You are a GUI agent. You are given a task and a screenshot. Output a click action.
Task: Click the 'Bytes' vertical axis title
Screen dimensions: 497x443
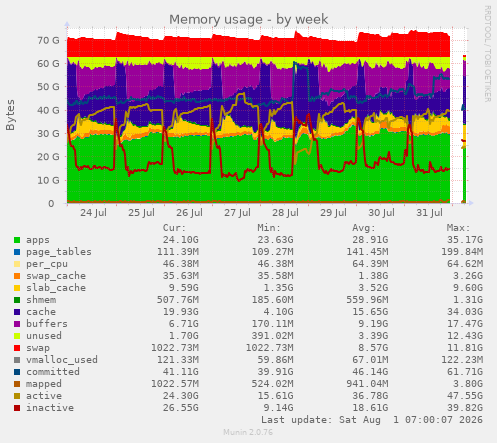(x=10, y=115)
